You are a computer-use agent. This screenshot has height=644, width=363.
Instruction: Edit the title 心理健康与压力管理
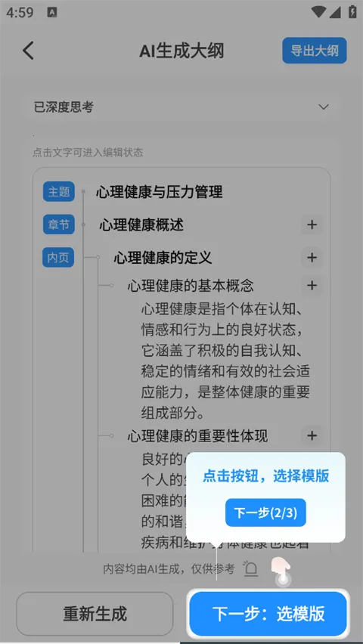(x=160, y=192)
